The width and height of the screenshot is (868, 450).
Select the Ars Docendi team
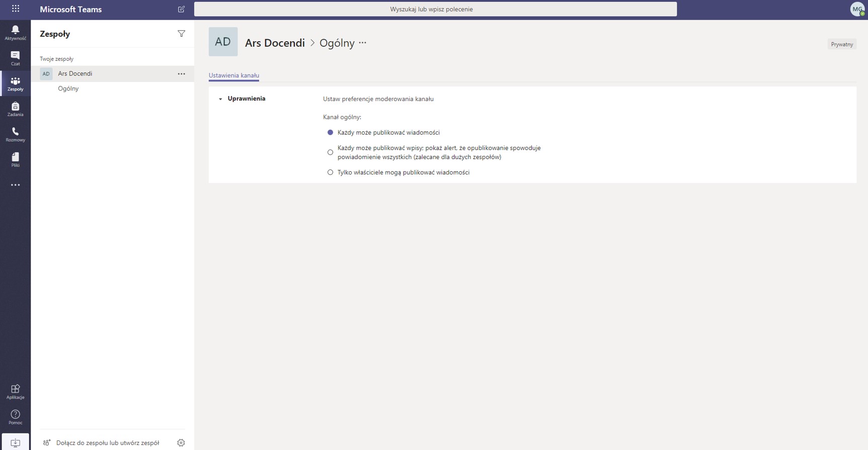click(x=112, y=74)
